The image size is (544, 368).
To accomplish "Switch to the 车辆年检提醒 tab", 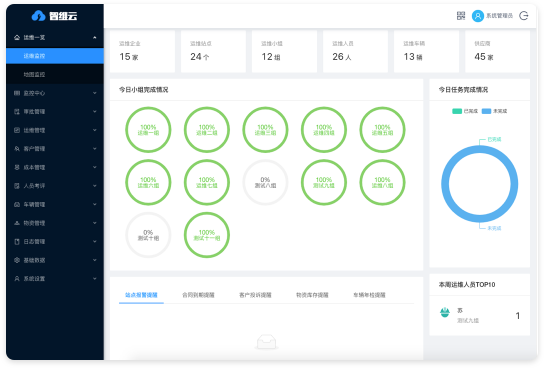I will point(369,295).
